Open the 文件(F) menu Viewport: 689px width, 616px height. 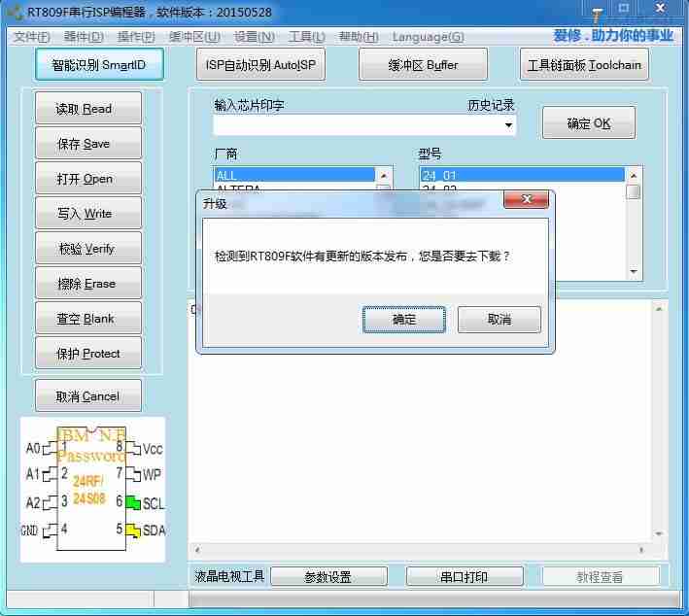pyautogui.click(x=31, y=37)
